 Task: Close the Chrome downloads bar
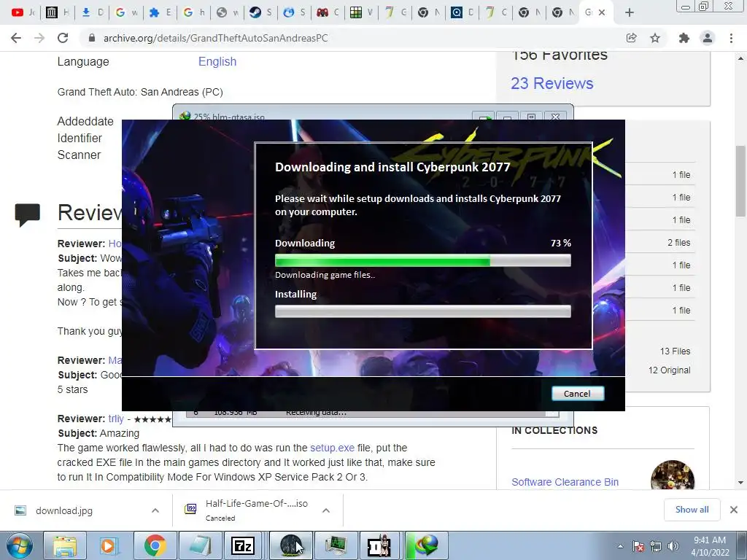tap(734, 510)
